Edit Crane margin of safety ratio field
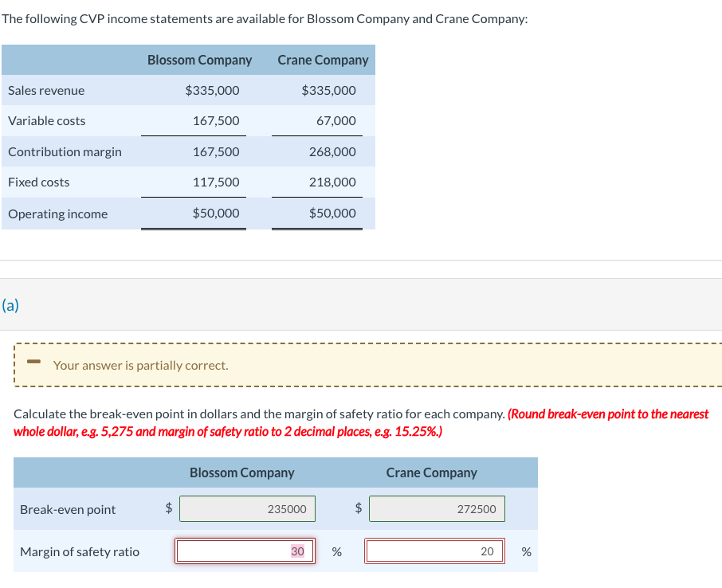 point(434,551)
